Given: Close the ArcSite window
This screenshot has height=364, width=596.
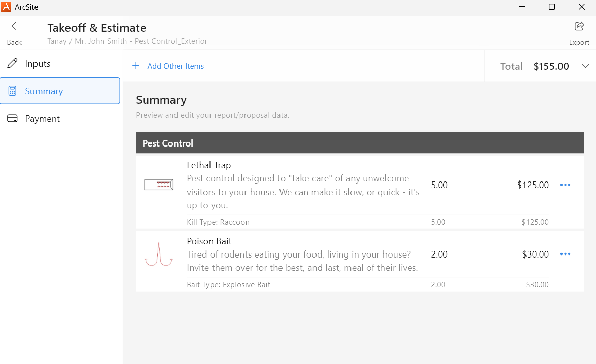Looking at the screenshot, I should 582,7.
